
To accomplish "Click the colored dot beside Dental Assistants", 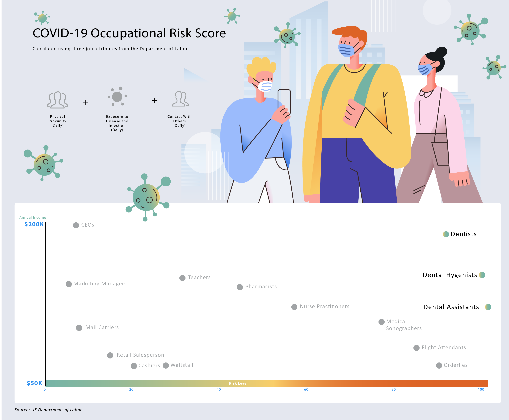I will 488,307.
